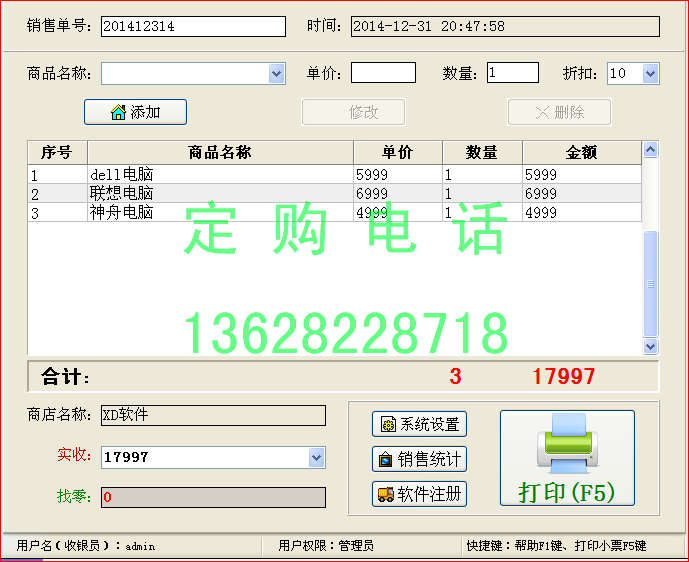Click the 销售单号 input field
Image resolution: width=689 pixels, height=562 pixels.
coord(193,26)
